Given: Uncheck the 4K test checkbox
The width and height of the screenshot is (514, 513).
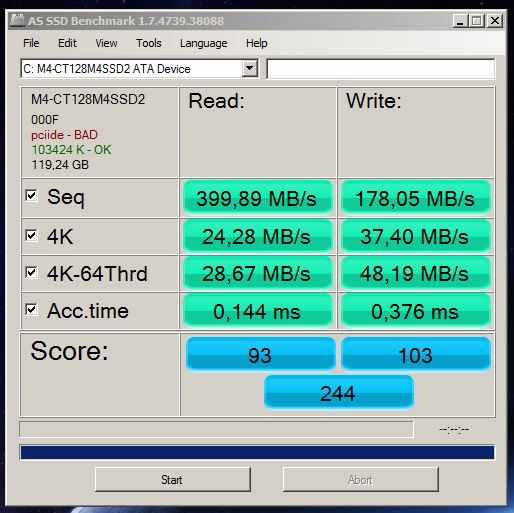Looking at the screenshot, I should [31, 235].
